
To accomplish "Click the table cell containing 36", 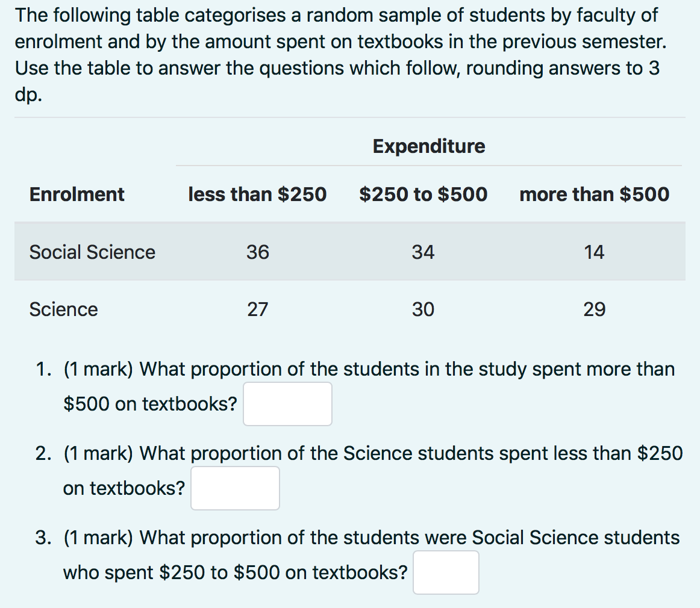I will coord(257,252).
